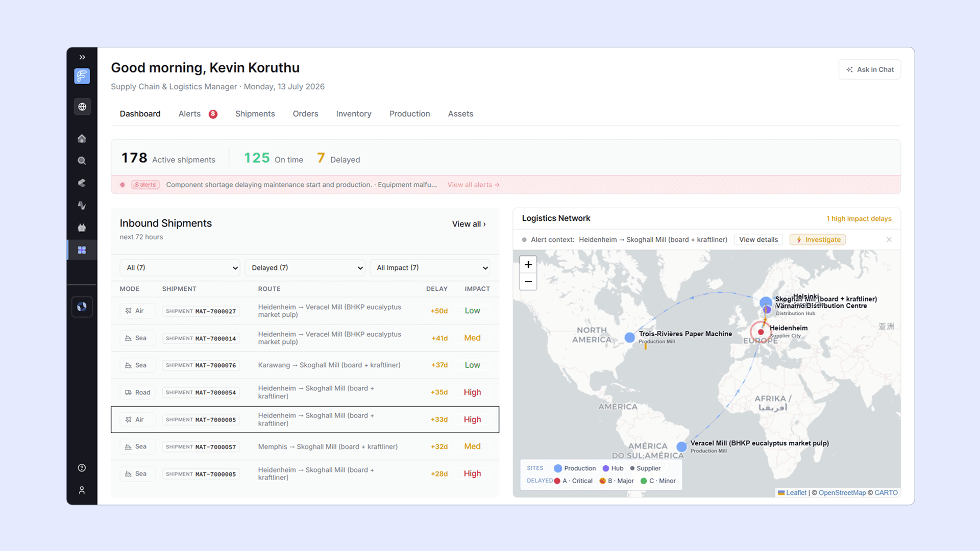The width and height of the screenshot is (980, 551).
Task: Select shipment MAT-7000027 row tag
Action: [201, 311]
